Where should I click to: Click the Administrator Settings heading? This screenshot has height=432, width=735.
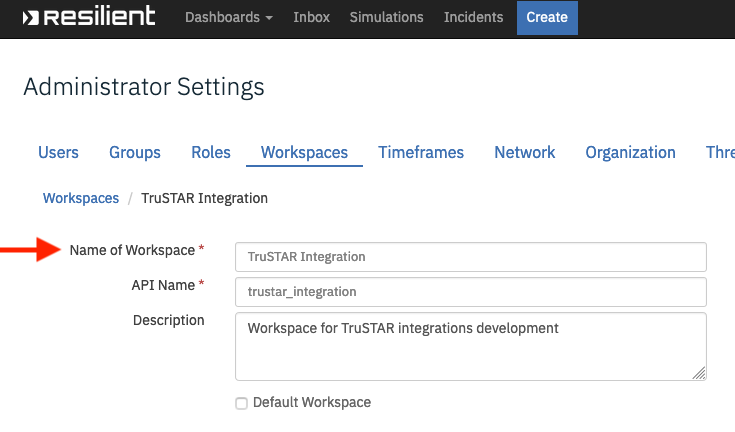click(144, 87)
